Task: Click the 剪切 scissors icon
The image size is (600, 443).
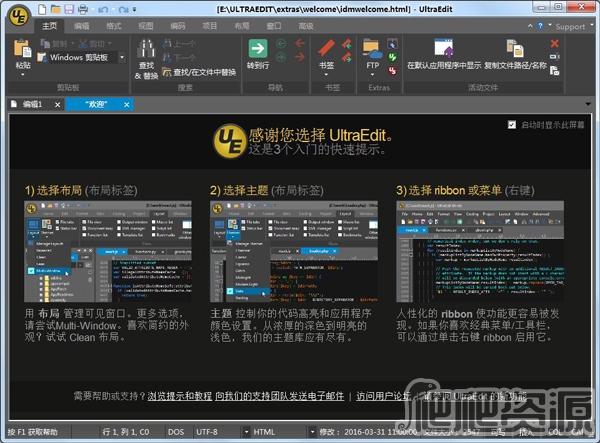Action: tap(83, 44)
